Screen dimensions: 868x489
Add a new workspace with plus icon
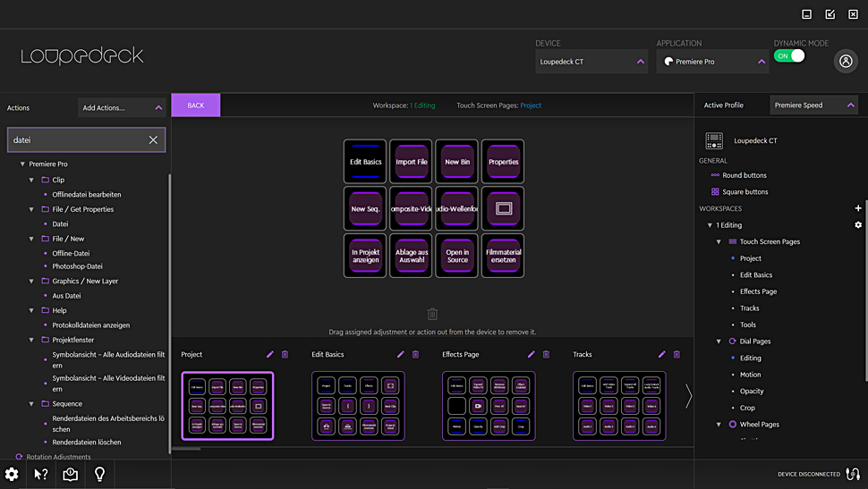858,208
